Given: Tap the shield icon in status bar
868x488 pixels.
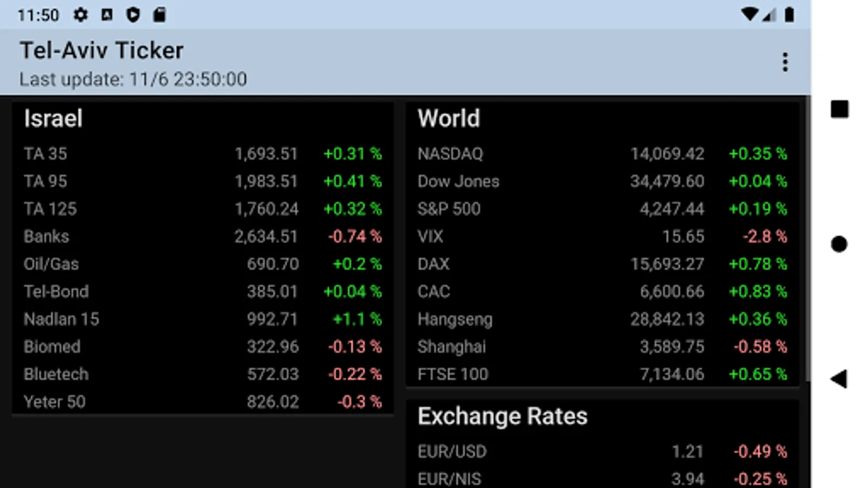Looking at the screenshot, I should click(133, 15).
